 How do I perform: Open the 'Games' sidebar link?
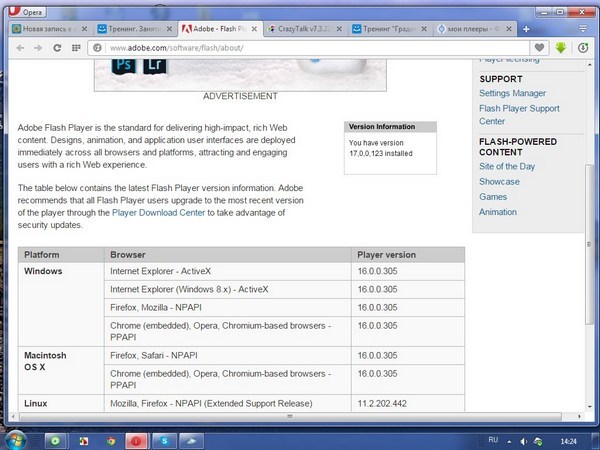(493, 197)
